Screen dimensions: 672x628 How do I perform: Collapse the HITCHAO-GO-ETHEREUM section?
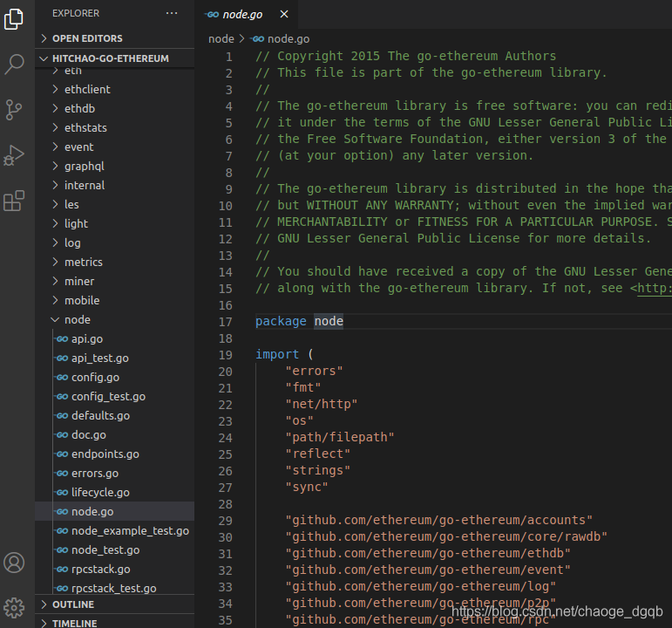114,58
